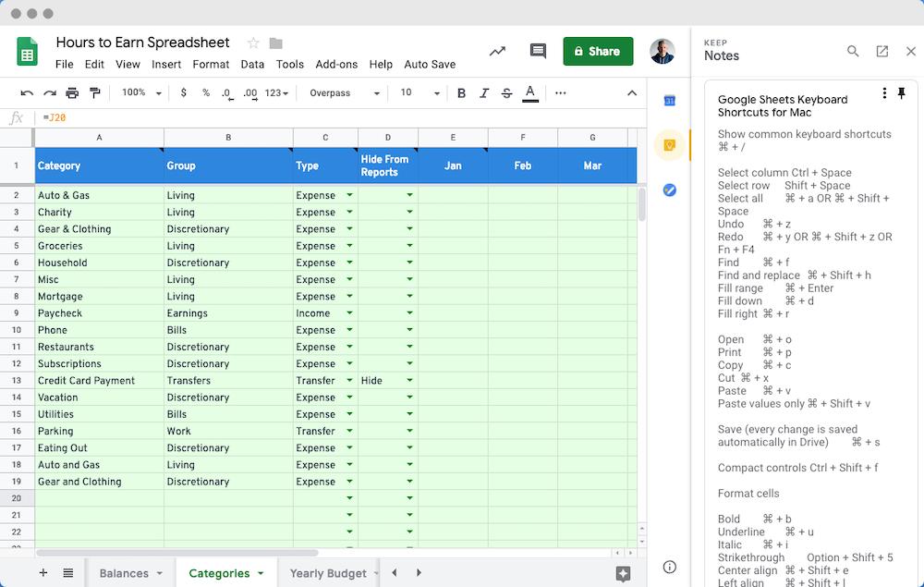Screen dimensions: 924x587
Task: Select row 20 header
Action: (17, 498)
